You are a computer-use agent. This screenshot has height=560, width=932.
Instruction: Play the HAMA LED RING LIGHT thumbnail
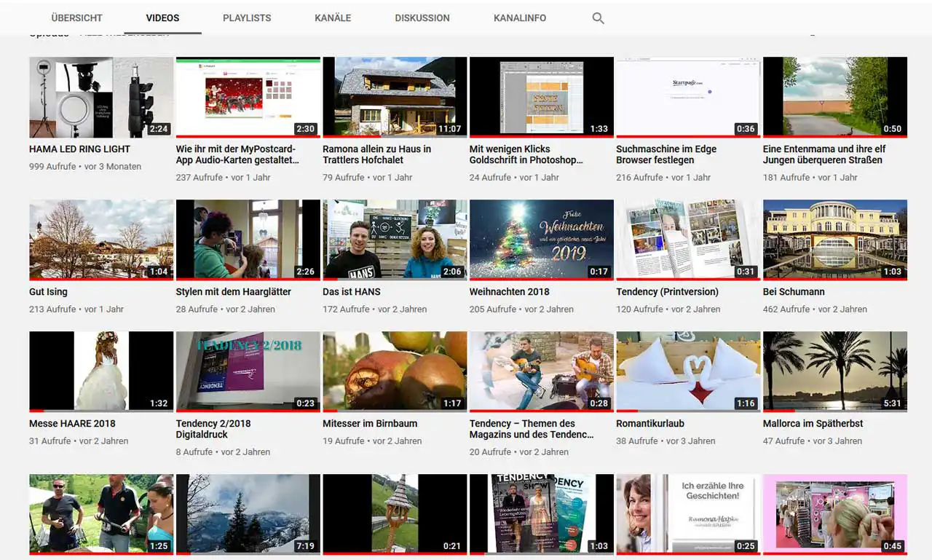(101, 98)
